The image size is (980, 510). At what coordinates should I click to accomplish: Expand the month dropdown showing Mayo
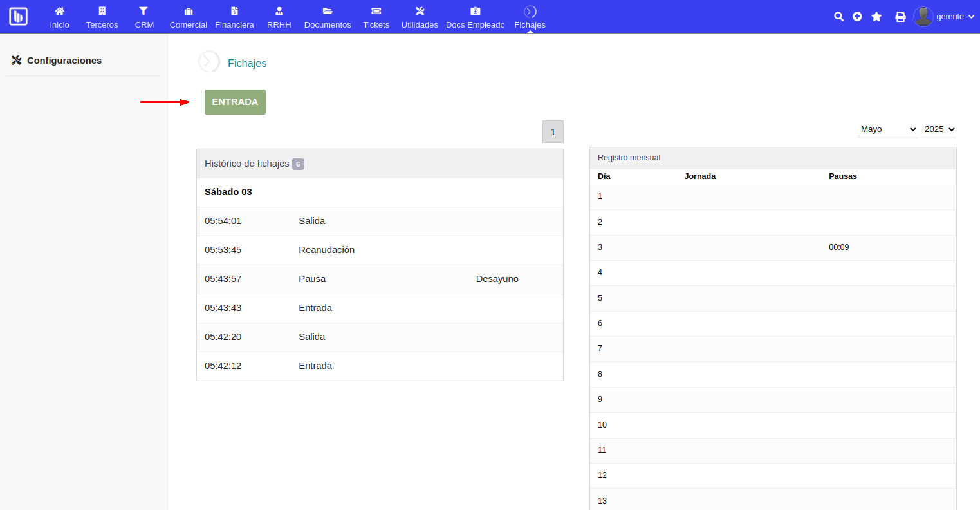887,129
